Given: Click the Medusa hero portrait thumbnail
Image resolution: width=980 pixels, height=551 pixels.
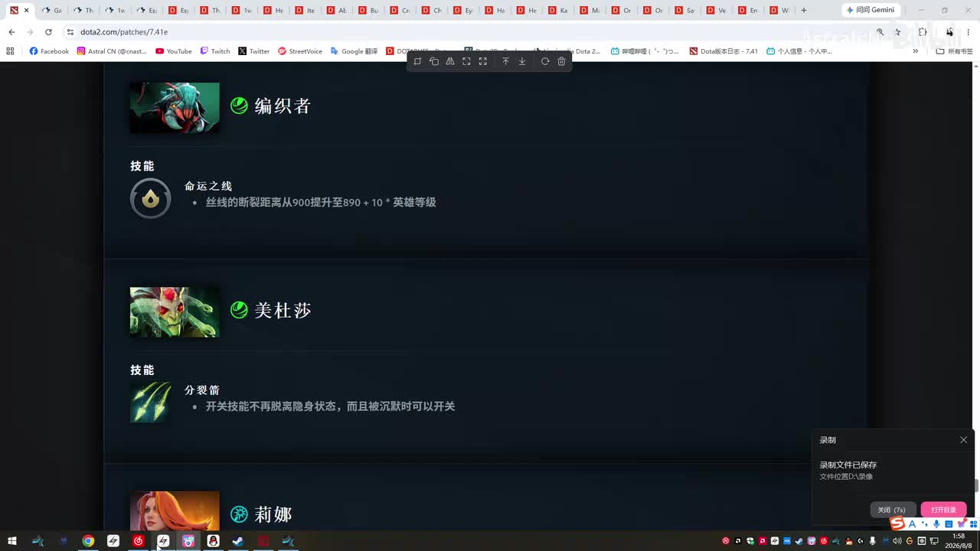Looking at the screenshot, I should click(x=175, y=312).
